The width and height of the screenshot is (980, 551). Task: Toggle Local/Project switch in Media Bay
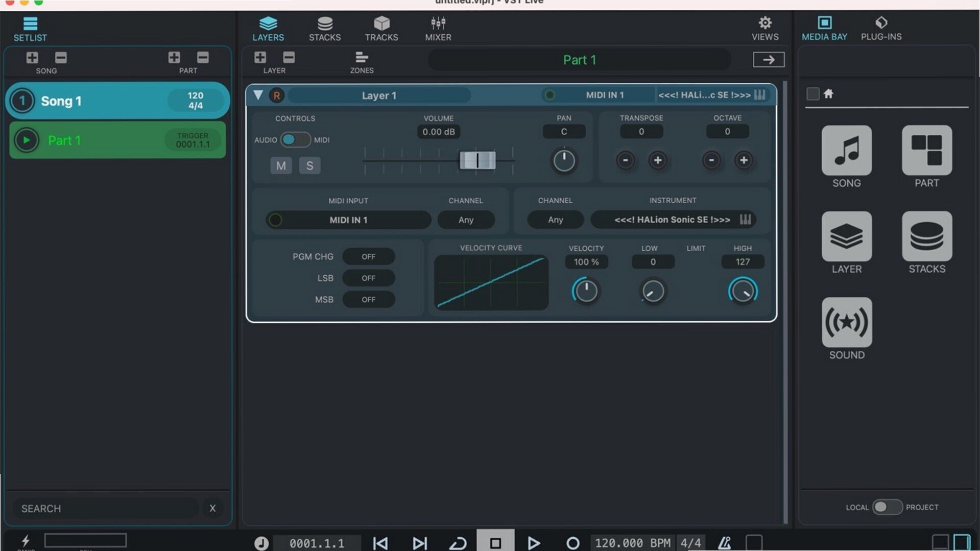pyautogui.click(x=887, y=507)
